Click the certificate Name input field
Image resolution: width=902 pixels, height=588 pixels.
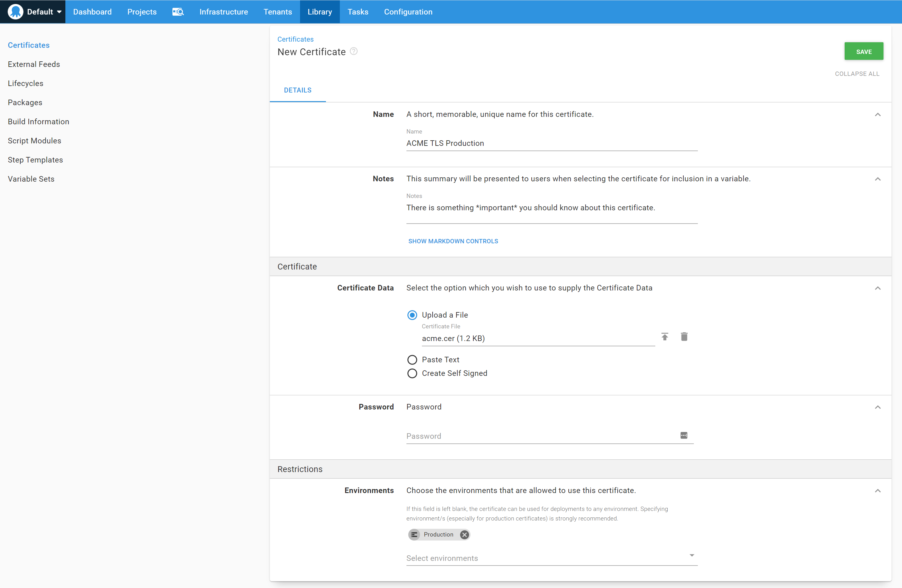(551, 143)
